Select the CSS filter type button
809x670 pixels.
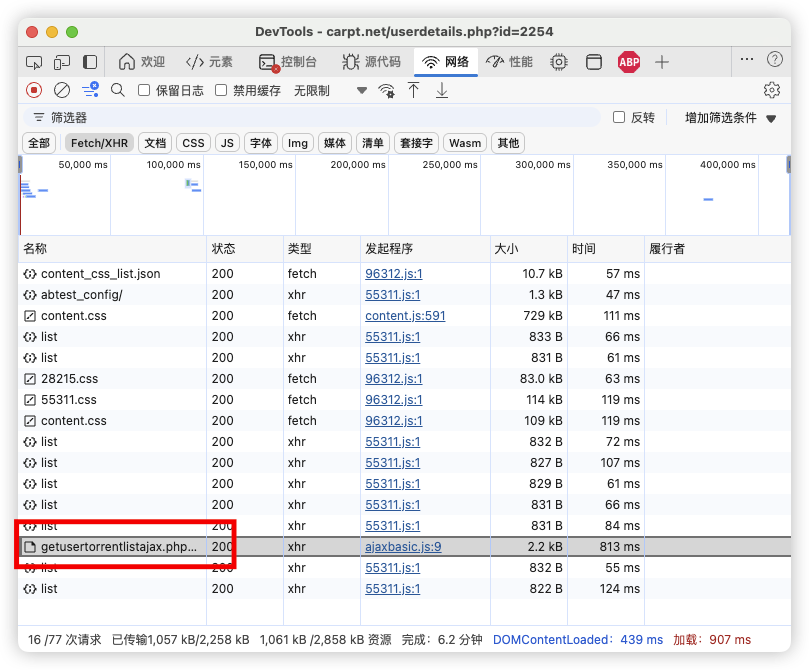click(x=193, y=143)
